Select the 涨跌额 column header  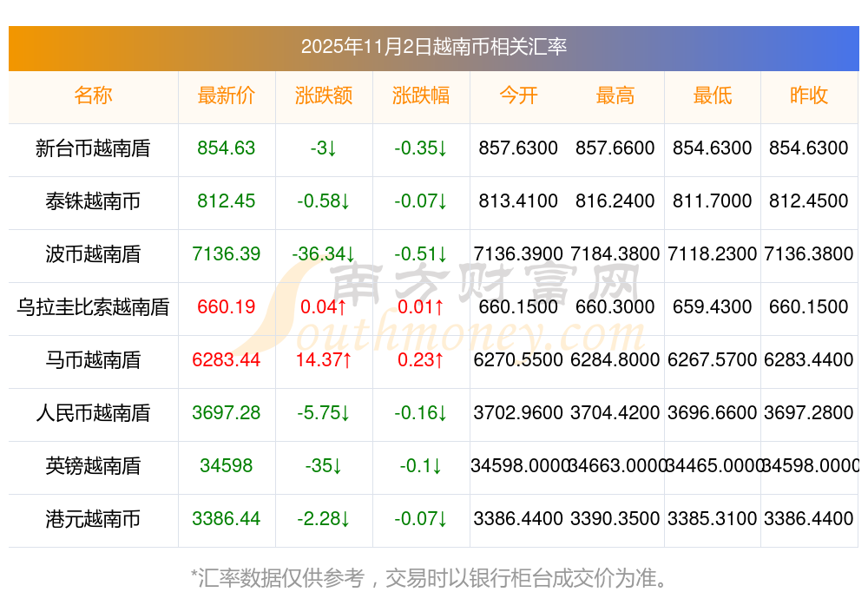[323, 95]
